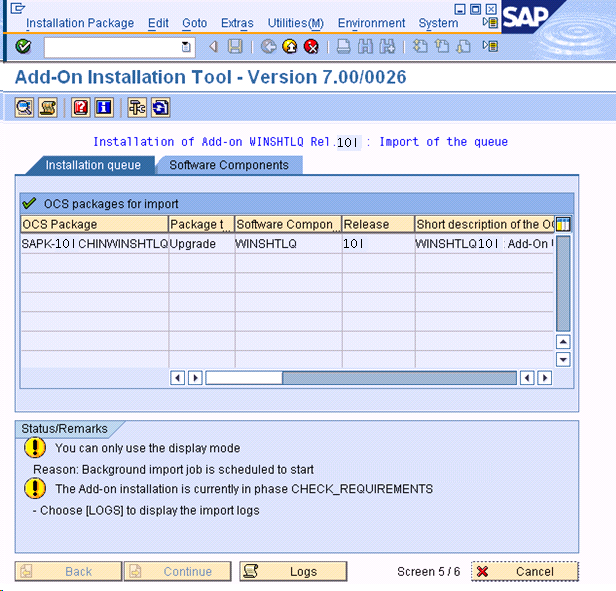Open the Utilities(M) menu

click(x=295, y=23)
